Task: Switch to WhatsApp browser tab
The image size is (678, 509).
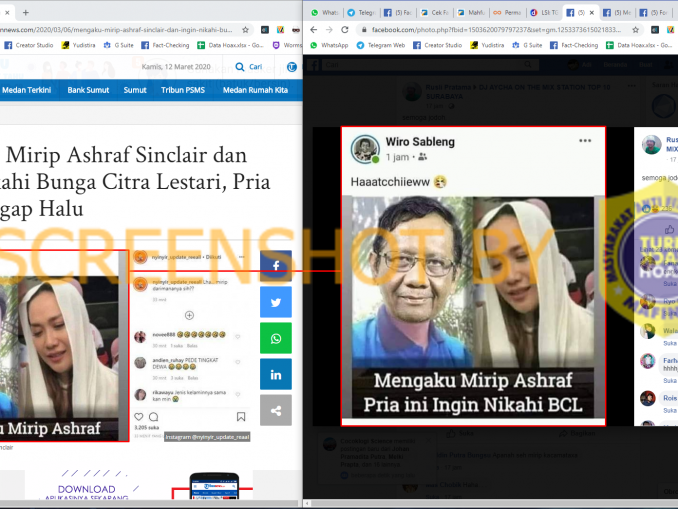Action: [x=325, y=13]
